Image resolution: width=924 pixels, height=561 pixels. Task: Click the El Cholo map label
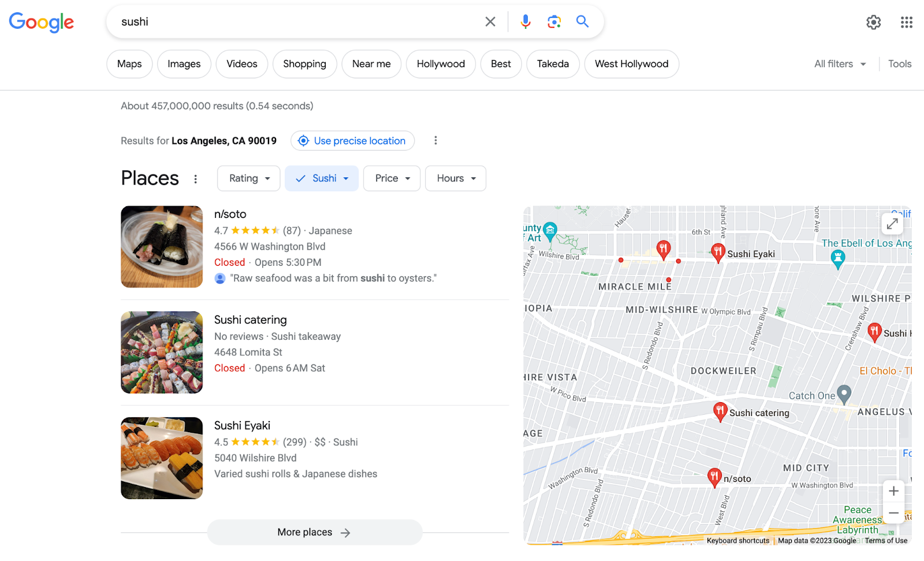coord(885,371)
